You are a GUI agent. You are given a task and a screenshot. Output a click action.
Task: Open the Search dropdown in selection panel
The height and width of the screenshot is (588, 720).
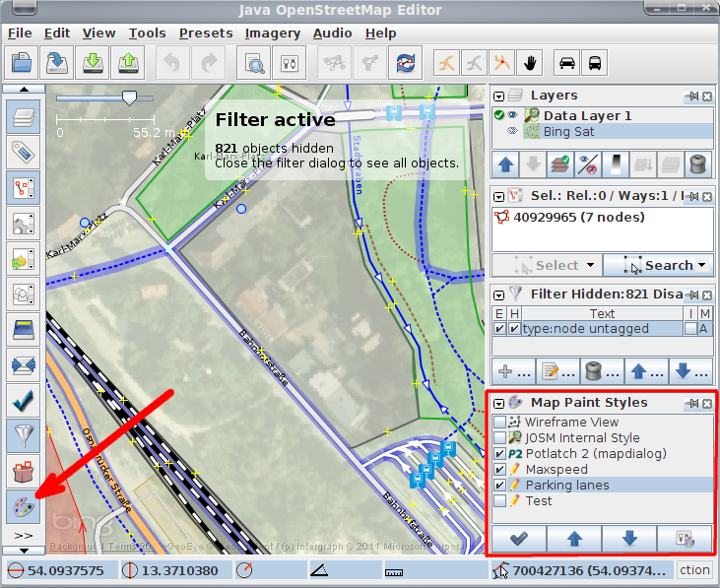(657, 265)
